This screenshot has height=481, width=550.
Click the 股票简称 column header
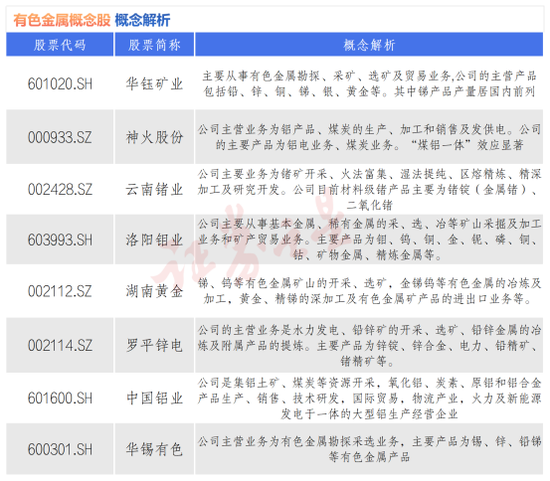click(x=154, y=45)
